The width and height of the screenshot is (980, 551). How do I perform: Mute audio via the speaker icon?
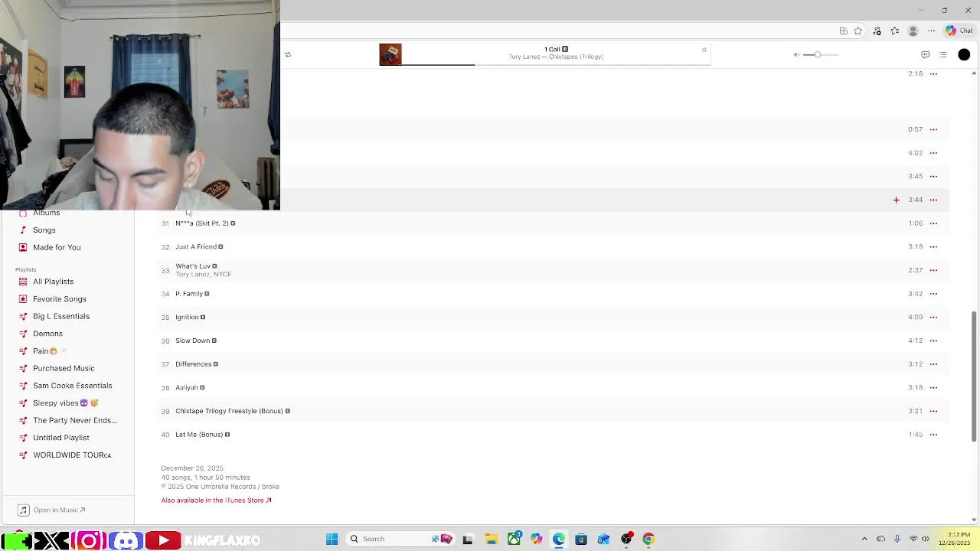point(796,54)
